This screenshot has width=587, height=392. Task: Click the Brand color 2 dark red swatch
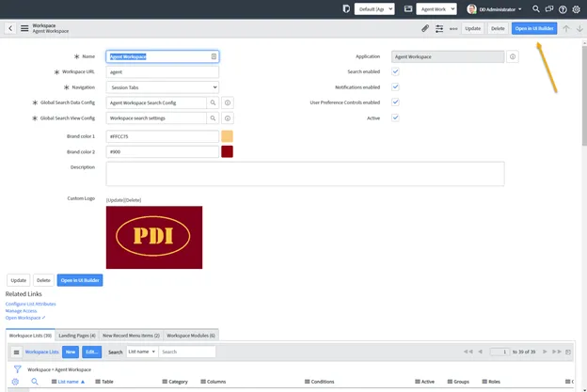click(227, 151)
